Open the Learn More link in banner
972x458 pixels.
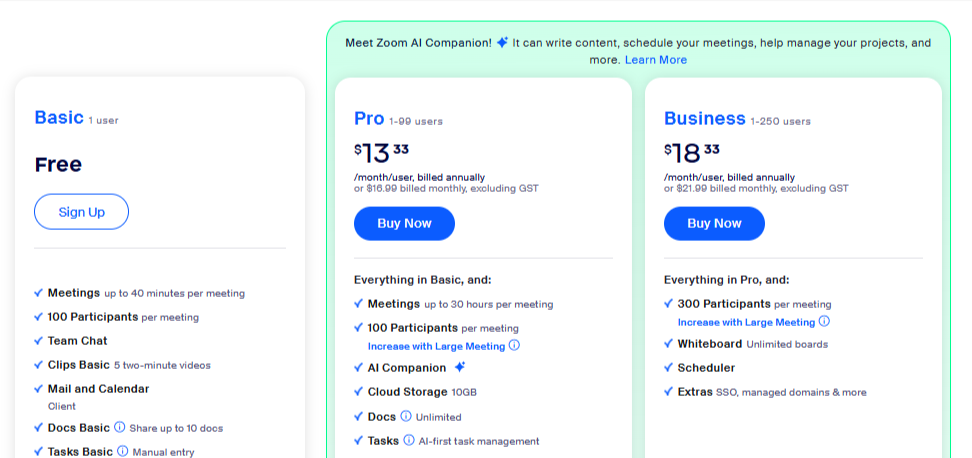pyautogui.click(x=656, y=60)
